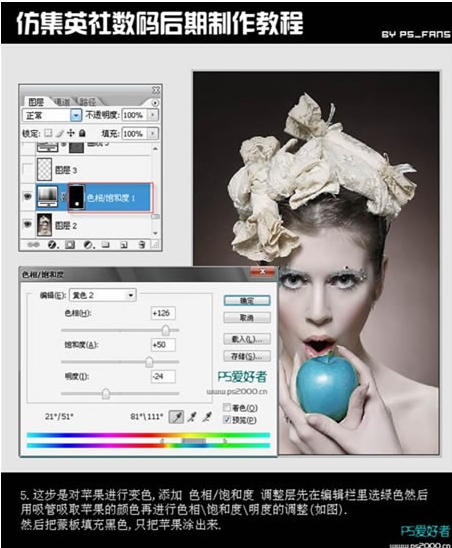Open the 填充 fill slider arrow
The height and width of the screenshot is (548, 452).
pyautogui.click(x=153, y=134)
